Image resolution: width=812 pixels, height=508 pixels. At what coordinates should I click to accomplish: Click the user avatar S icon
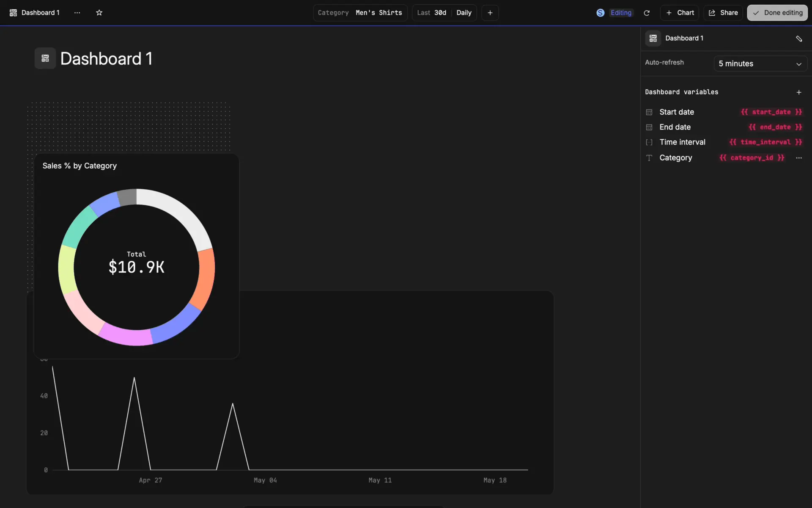(x=600, y=13)
